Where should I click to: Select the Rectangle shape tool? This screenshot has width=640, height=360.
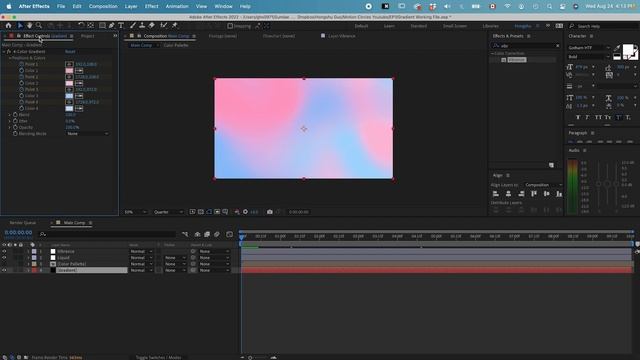pos(102,25)
